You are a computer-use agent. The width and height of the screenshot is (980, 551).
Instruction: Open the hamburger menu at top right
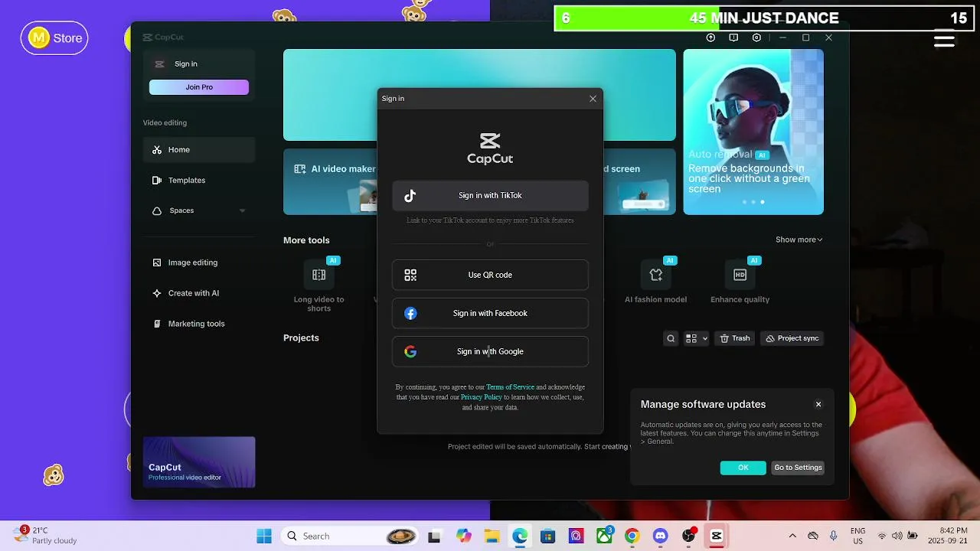pyautogui.click(x=944, y=40)
